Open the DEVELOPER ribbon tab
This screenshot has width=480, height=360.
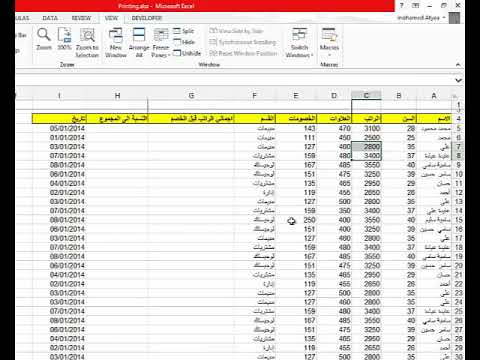coord(147,18)
